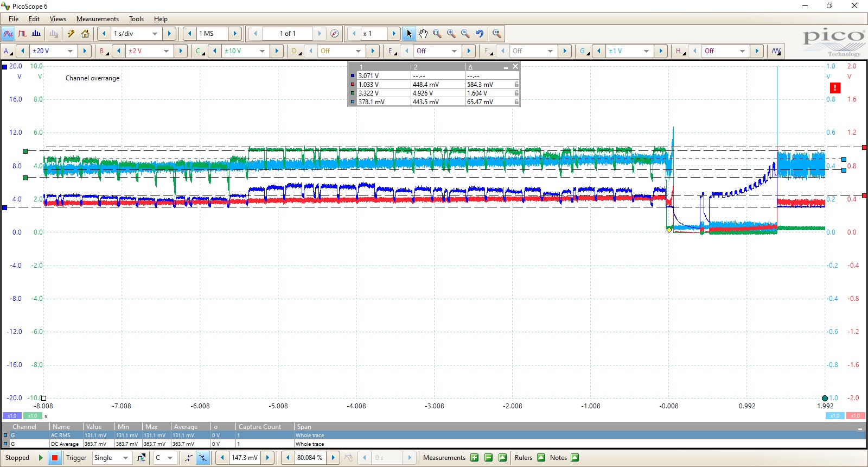Open the buffer navigator compass icon
868x467 pixels.
click(x=335, y=34)
